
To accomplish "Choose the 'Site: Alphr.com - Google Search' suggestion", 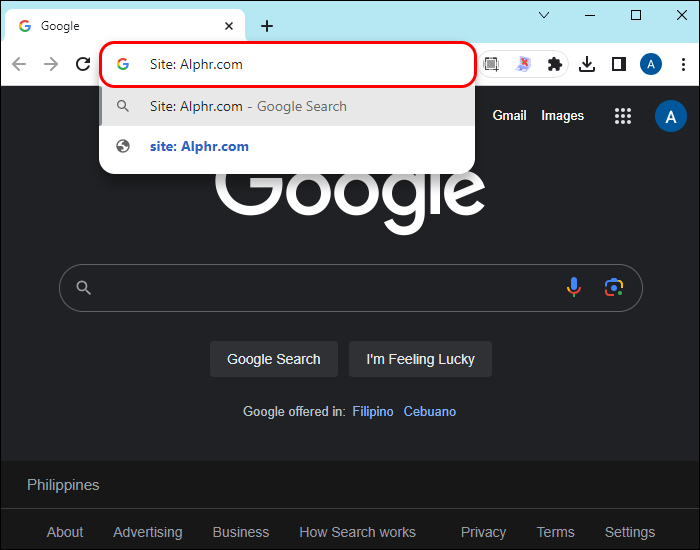I will click(x=287, y=106).
